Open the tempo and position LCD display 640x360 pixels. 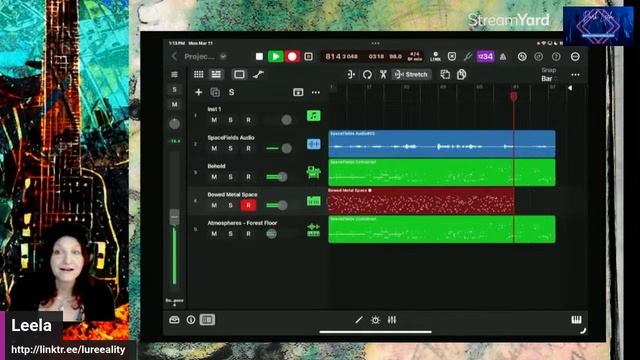(372, 56)
